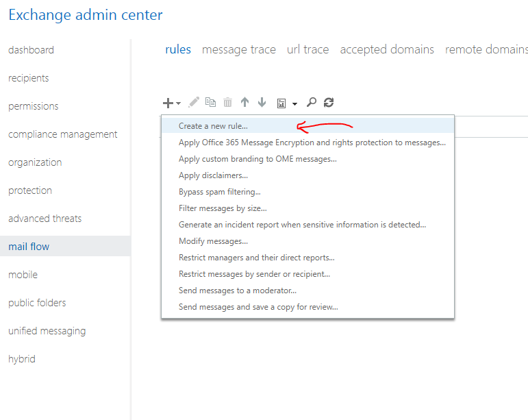Viewport: 528px width, 420px height.
Task: Click the trash delete icon
Action: tap(227, 102)
